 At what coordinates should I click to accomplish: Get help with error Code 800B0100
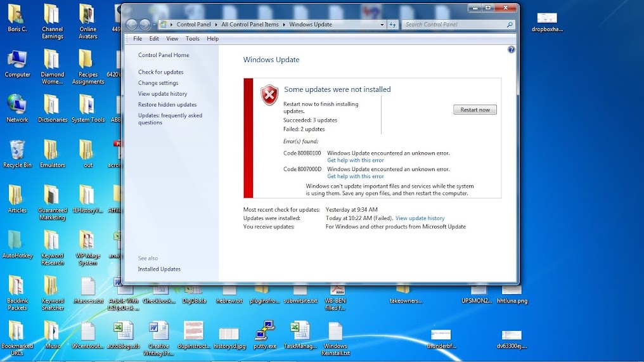pyautogui.click(x=355, y=160)
